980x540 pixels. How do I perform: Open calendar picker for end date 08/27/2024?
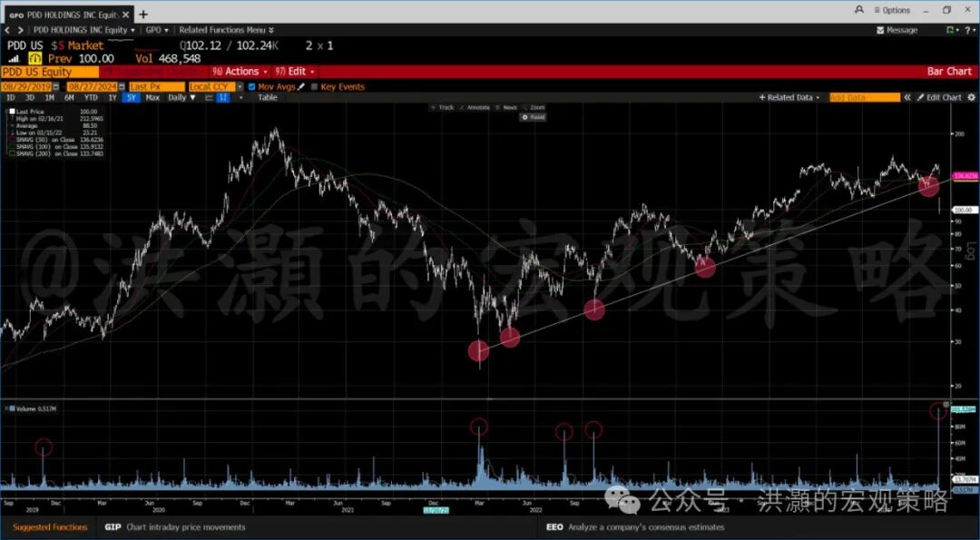click(123, 87)
